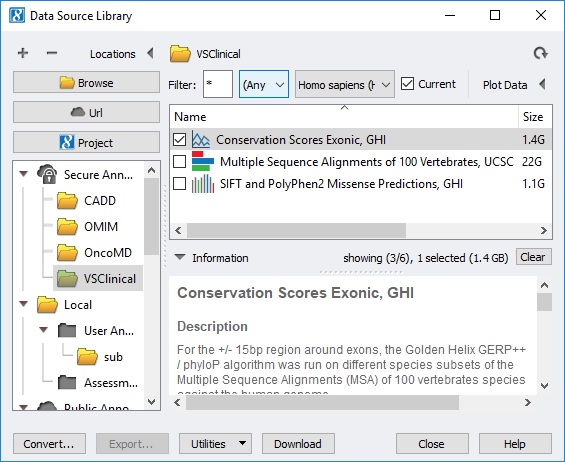
Task: Click the Conservation Scores line chart icon
Action: coord(201,139)
